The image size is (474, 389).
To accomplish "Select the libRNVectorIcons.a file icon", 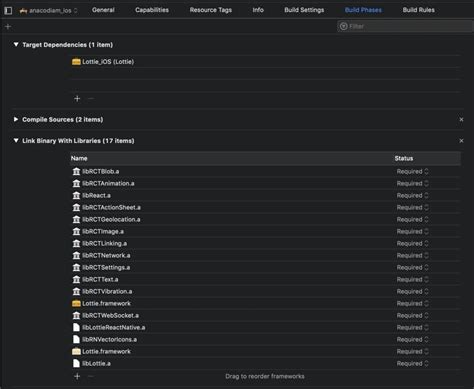I will pyautogui.click(x=76, y=339).
